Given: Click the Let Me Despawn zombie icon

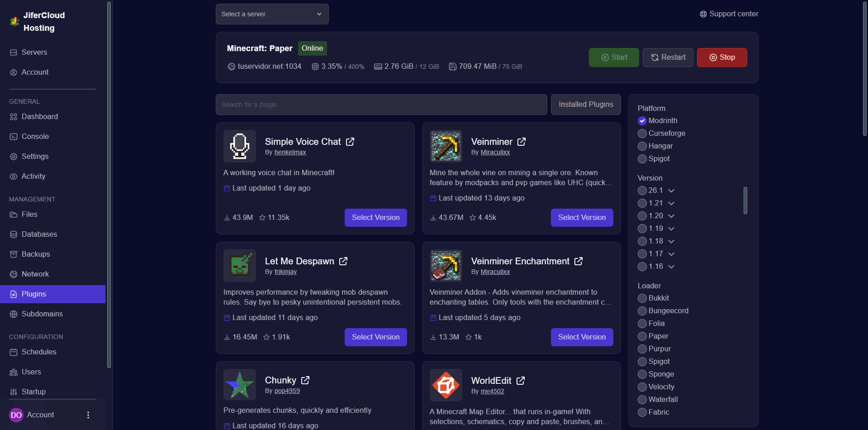Looking at the screenshot, I should point(240,266).
